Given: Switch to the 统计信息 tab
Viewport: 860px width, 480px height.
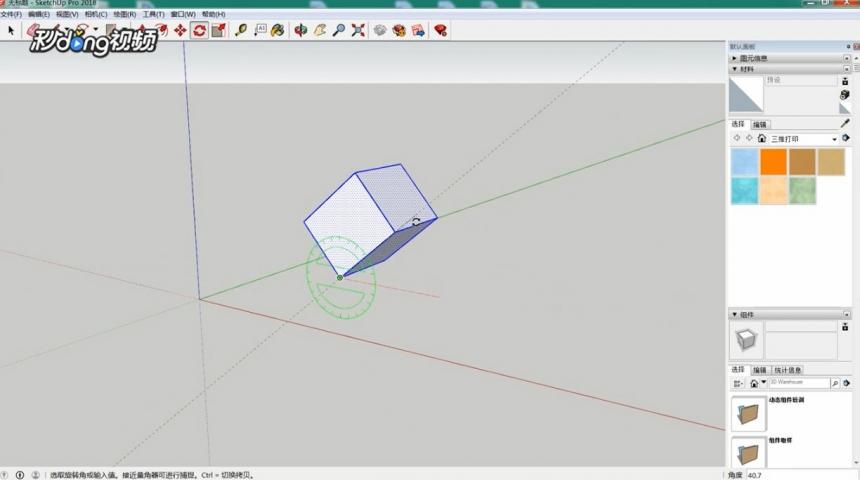Looking at the screenshot, I should (x=788, y=370).
